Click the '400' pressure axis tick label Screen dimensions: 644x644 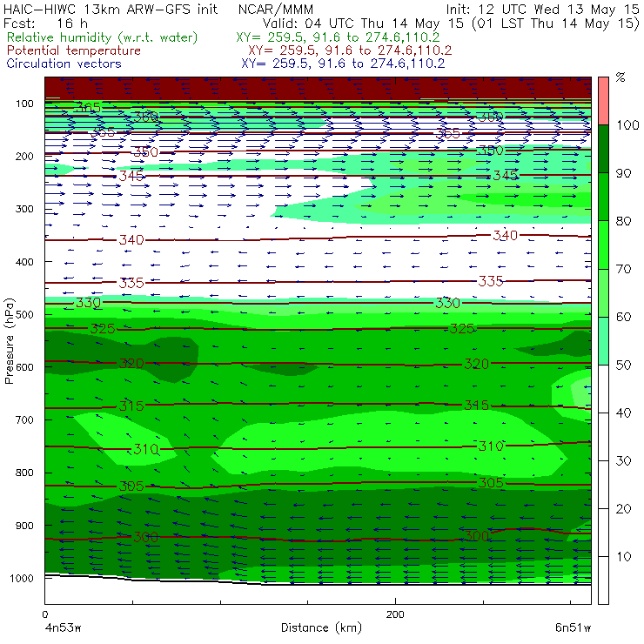coord(24,262)
